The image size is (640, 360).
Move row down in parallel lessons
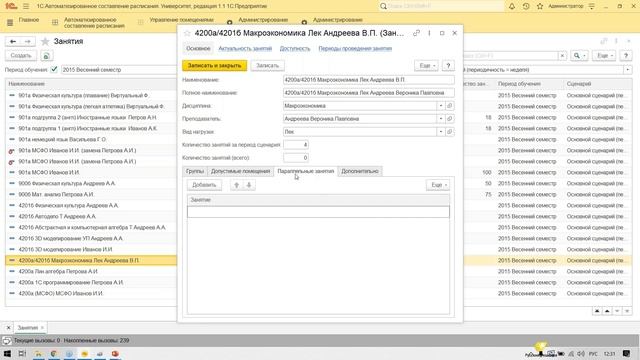click(249, 185)
